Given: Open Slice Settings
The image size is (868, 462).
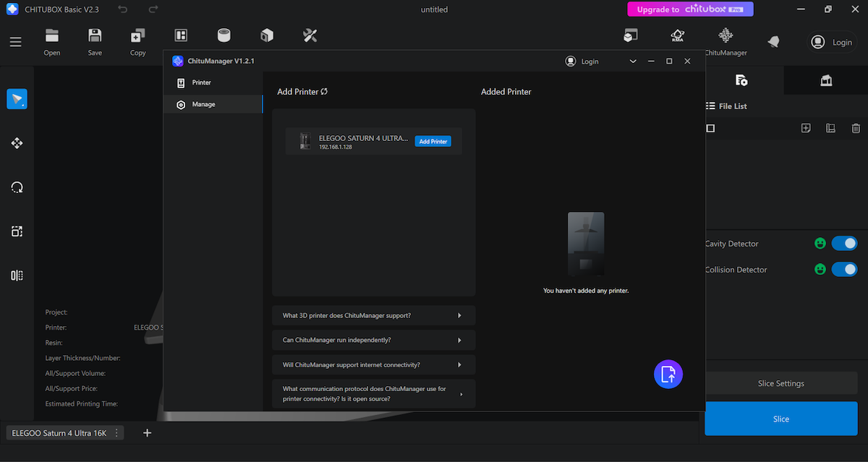Looking at the screenshot, I should click(x=780, y=383).
